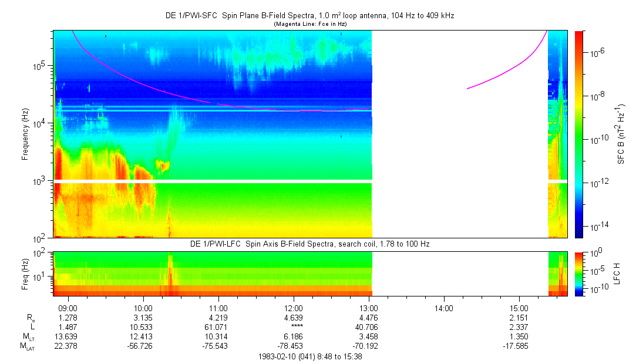Select the 12:00 time tick label
636x364 pixels.
tap(293, 308)
